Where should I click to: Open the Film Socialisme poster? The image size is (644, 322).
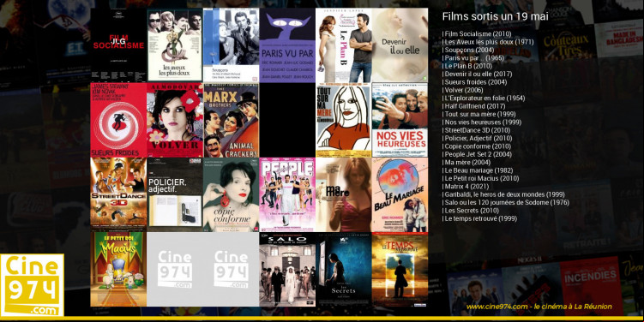tap(118, 45)
